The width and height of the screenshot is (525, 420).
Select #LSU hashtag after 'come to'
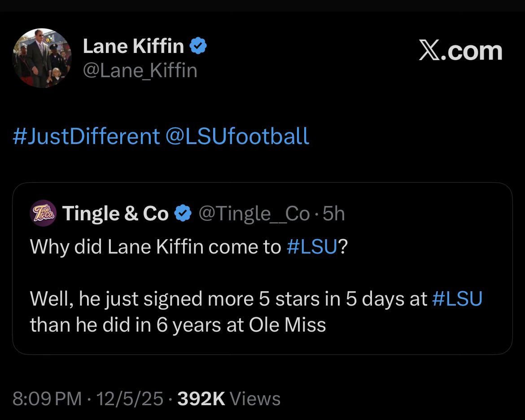311,247
